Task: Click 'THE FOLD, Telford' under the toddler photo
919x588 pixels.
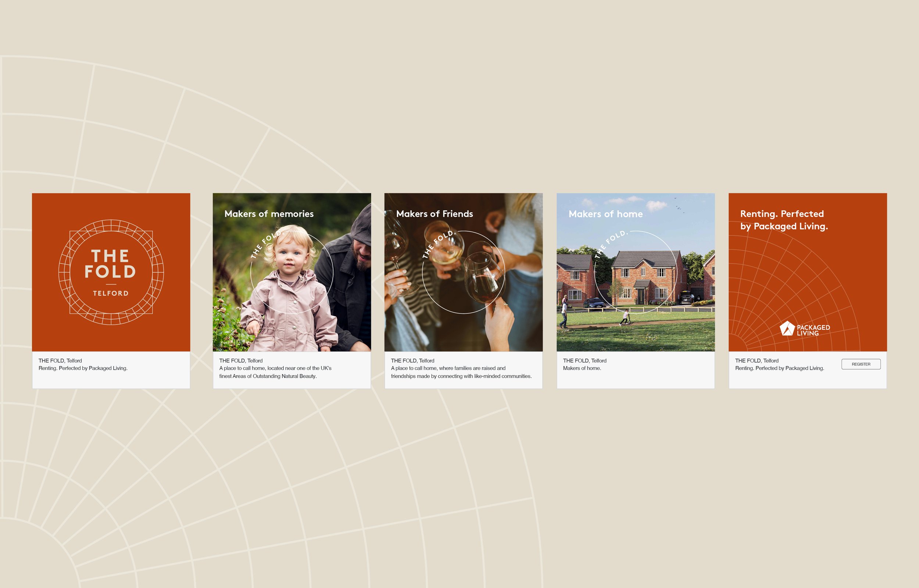Action: (241, 361)
